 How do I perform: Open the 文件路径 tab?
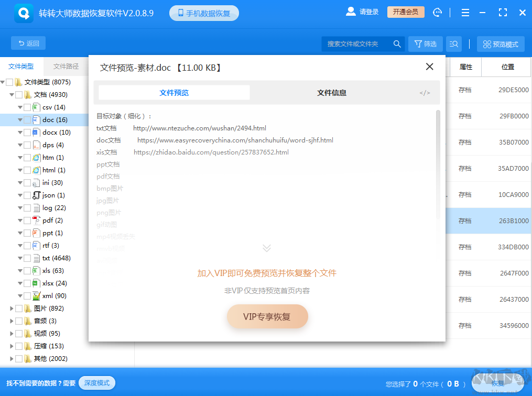[x=65, y=67]
